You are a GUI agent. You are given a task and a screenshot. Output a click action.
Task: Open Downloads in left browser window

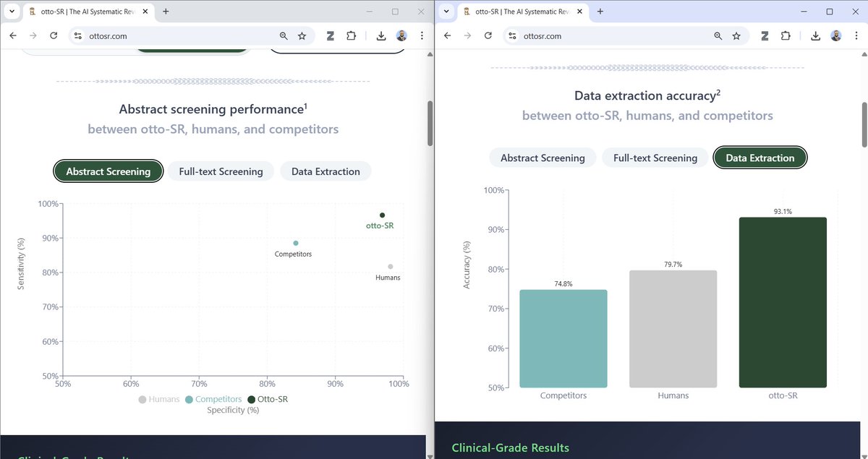tap(381, 36)
